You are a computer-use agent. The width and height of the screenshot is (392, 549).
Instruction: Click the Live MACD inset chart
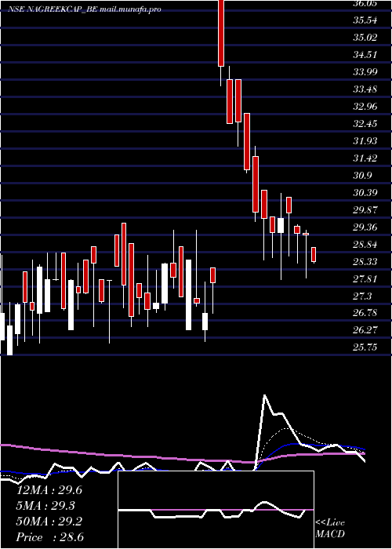pyautogui.click(x=216, y=510)
